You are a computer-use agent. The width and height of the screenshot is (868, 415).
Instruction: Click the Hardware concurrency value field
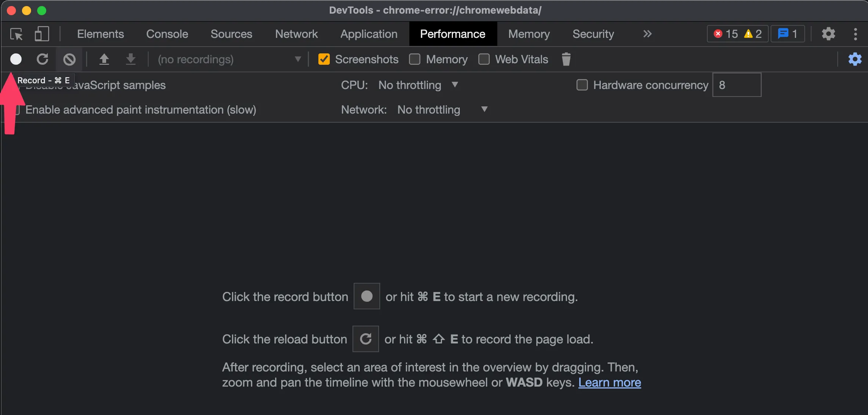click(736, 85)
